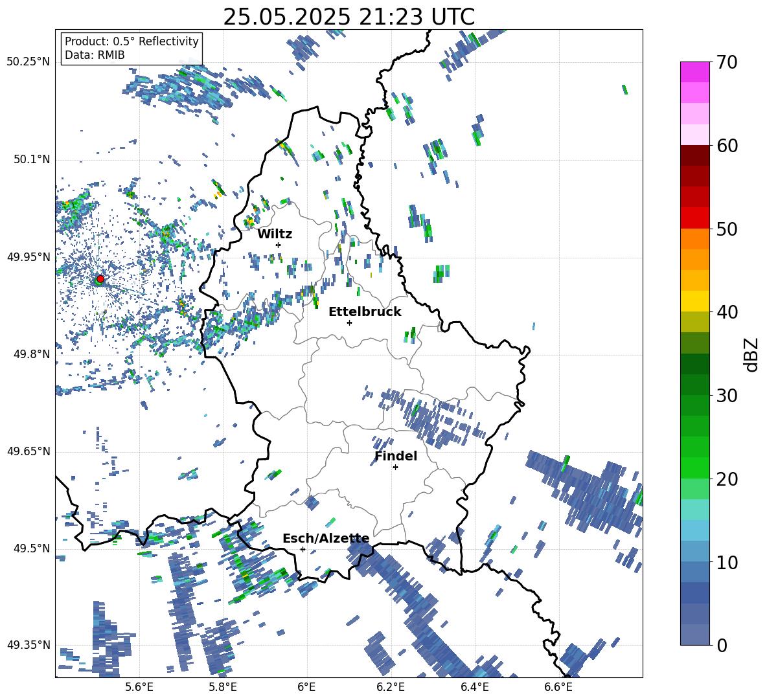Click the 5.6°E longitude label
Viewport: 767px width, 700px height.
139,687
